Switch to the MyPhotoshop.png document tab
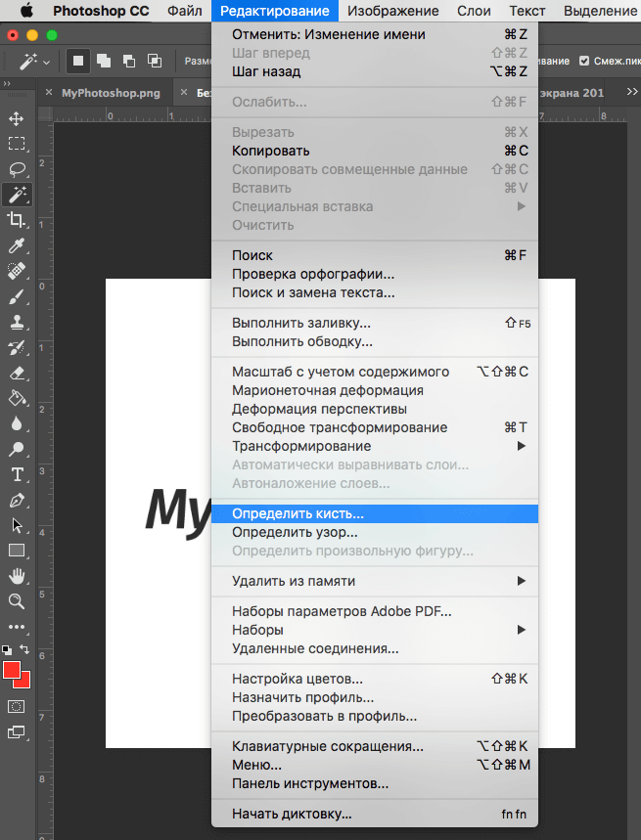The image size is (641, 840). 111,93
